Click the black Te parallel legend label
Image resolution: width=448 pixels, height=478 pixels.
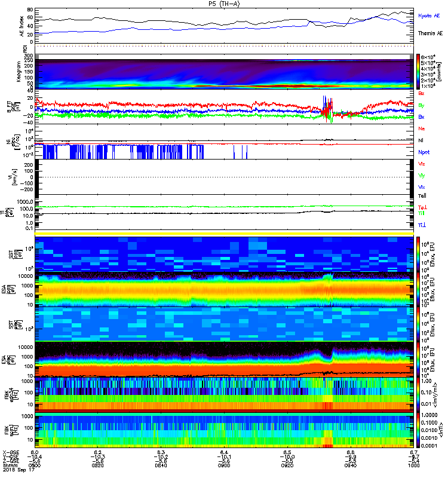coord(422,196)
